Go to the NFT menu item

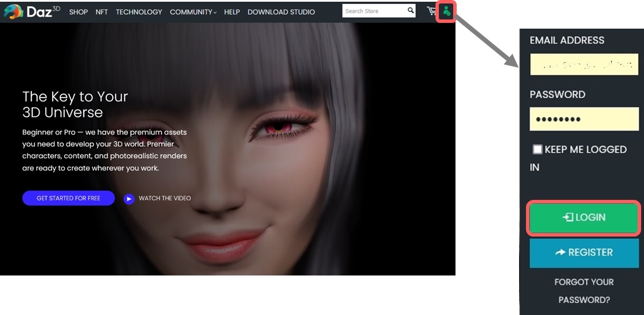point(101,12)
